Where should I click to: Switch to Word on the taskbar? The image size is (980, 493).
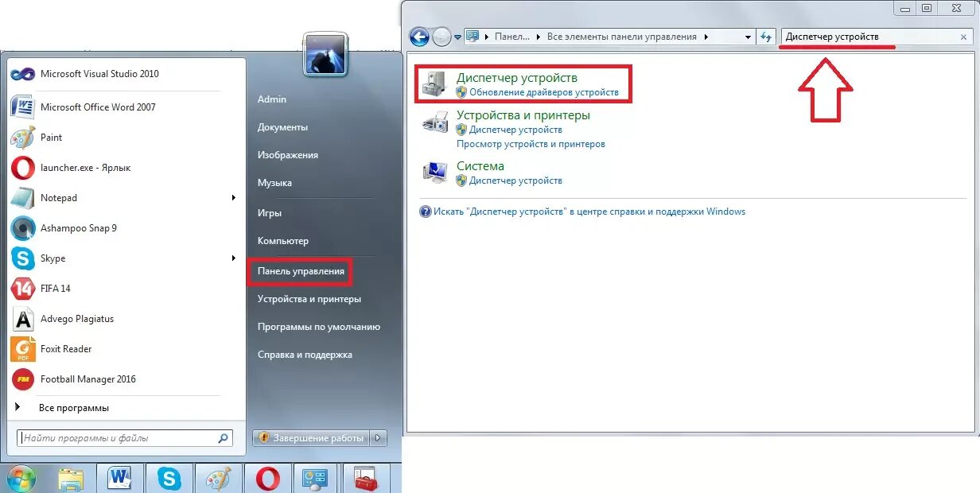[x=119, y=478]
